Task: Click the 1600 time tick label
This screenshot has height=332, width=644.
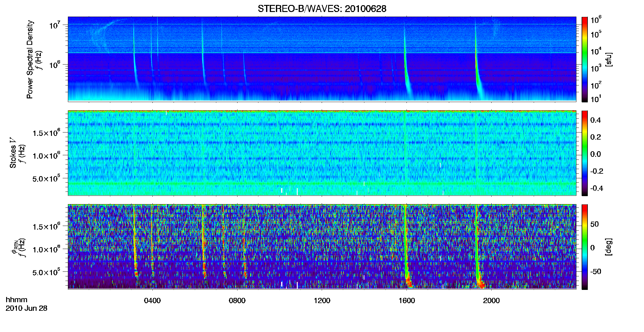Action: [x=407, y=301]
